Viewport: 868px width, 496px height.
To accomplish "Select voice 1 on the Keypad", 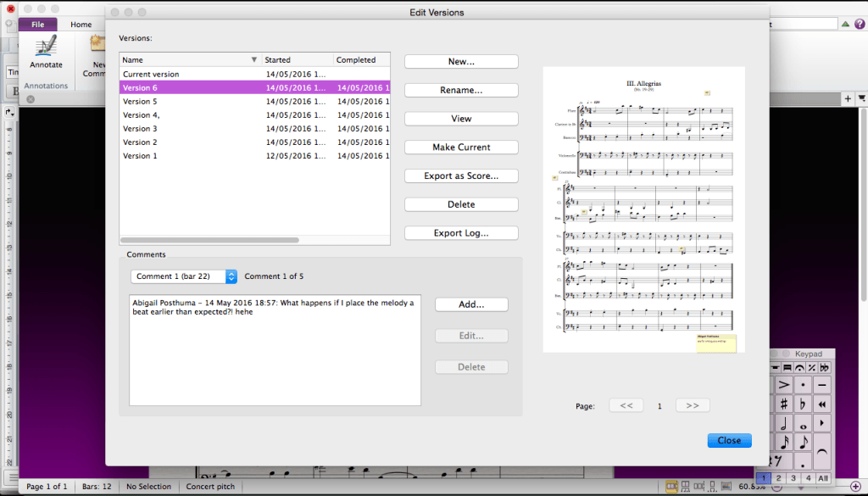I will (x=764, y=477).
